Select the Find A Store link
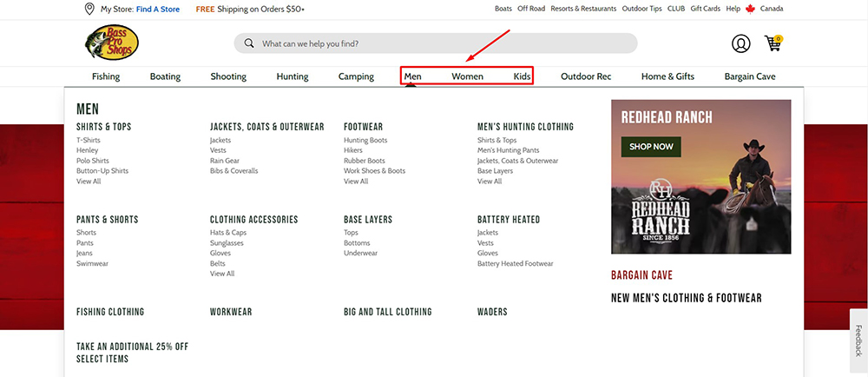This screenshot has height=377, width=868. tap(159, 9)
